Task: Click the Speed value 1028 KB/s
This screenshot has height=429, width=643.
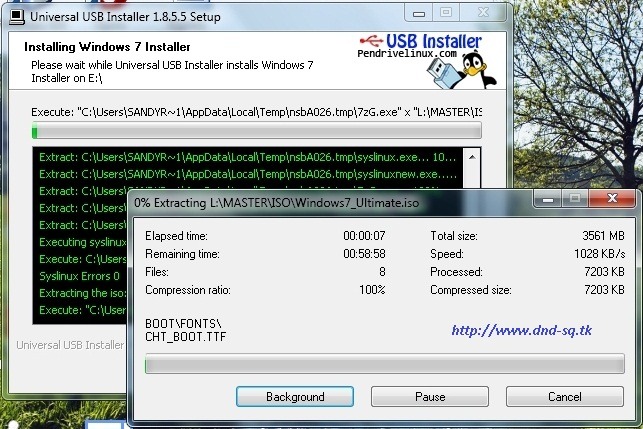Action: click(x=600, y=254)
